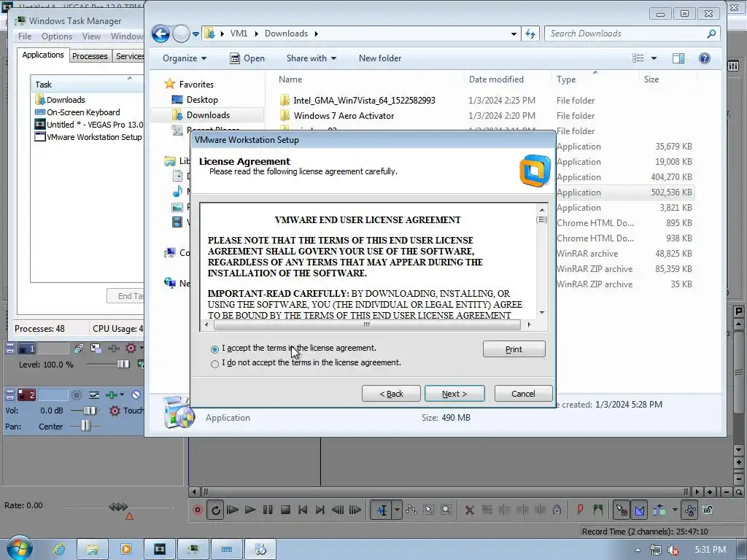This screenshot has height=560, width=747.
Task: Switch to Processes tab in Task Manager
Action: [90, 56]
